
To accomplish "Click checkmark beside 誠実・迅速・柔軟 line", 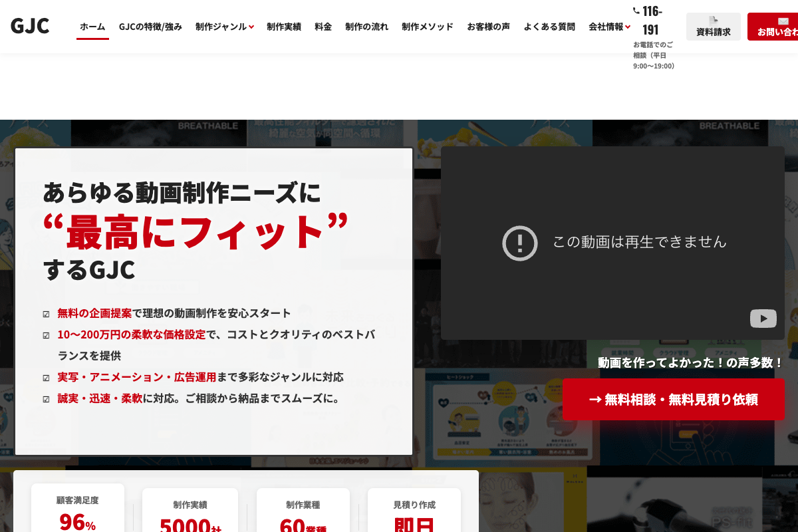I will 46,399.
